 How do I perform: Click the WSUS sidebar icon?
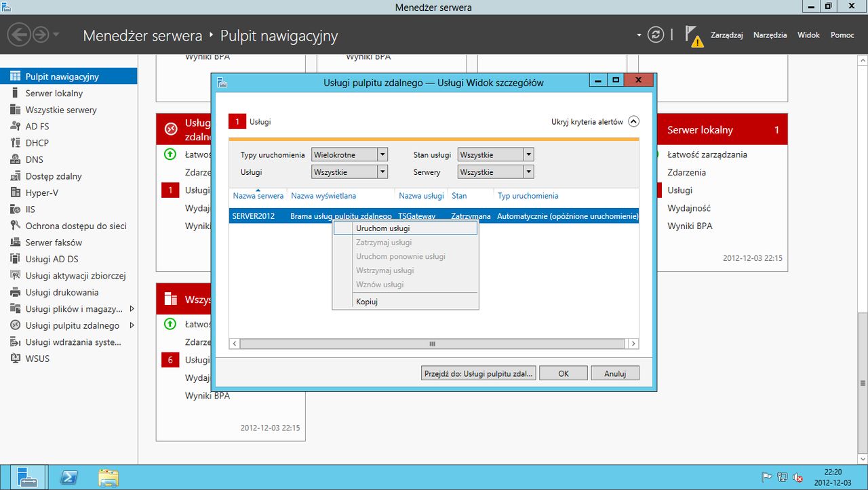click(15, 359)
